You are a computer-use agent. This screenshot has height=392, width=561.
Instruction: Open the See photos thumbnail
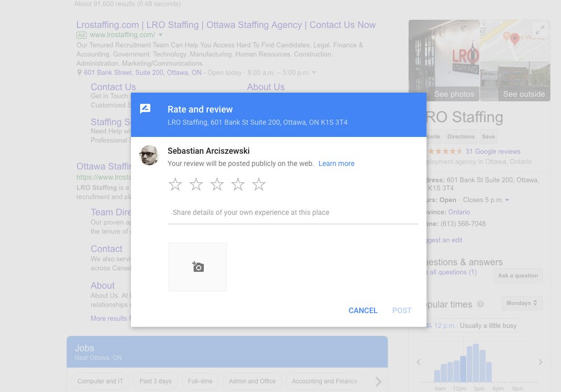point(444,60)
